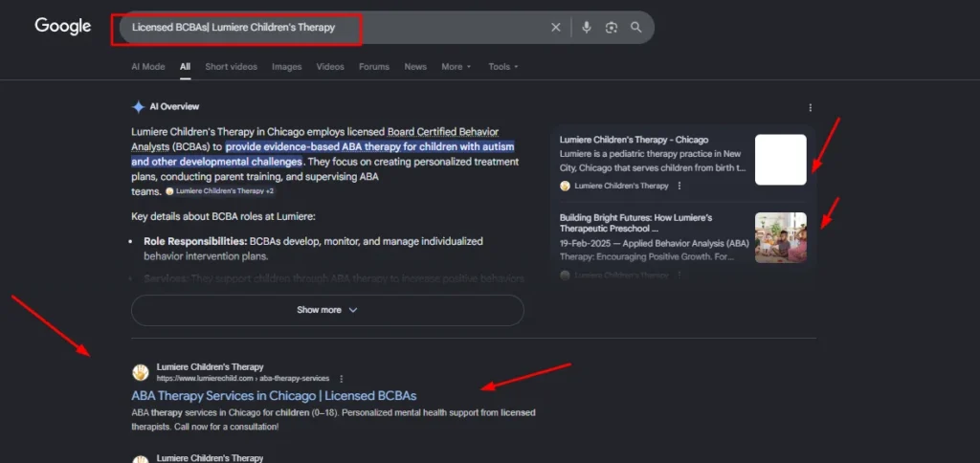This screenshot has height=463, width=980.
Task: Expand the More search filters dropdown
Action: tap(457, 67)
